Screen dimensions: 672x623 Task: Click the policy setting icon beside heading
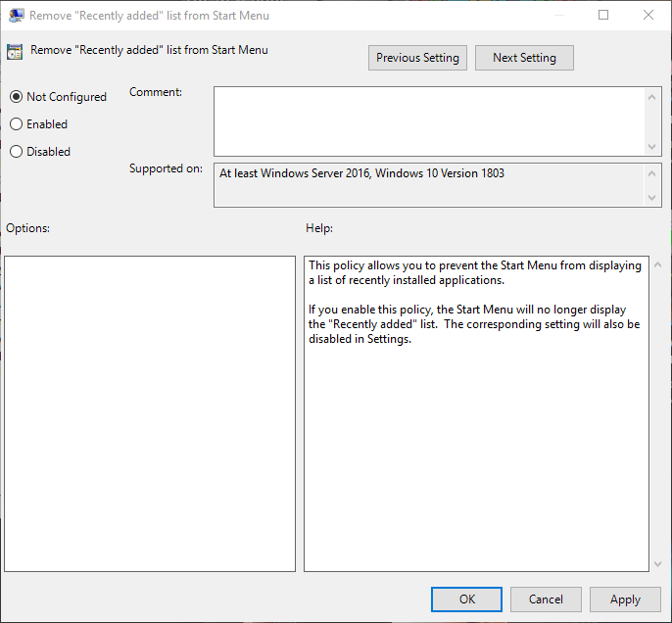[15, 51]
